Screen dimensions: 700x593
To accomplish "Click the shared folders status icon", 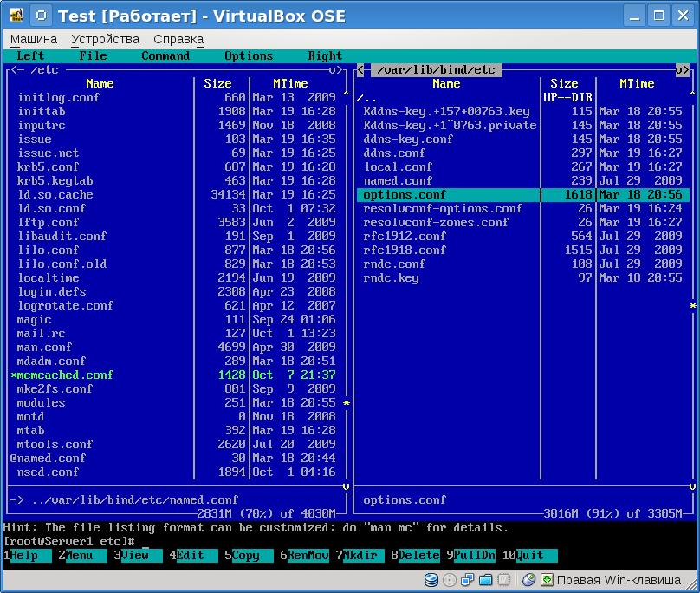I will (487, 580).
